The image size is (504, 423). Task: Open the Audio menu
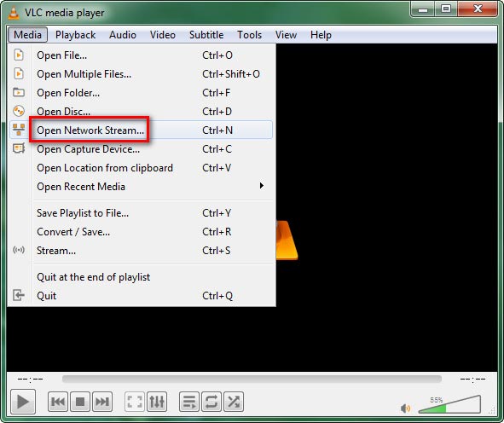tap(123, 35)
